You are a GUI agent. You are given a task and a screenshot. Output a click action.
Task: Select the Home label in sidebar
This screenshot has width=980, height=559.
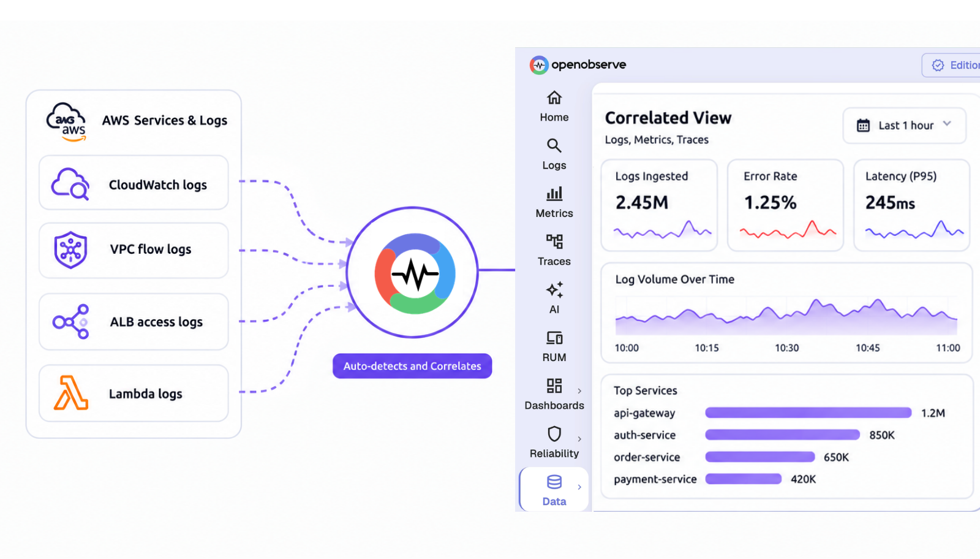(x=554, y=117)
